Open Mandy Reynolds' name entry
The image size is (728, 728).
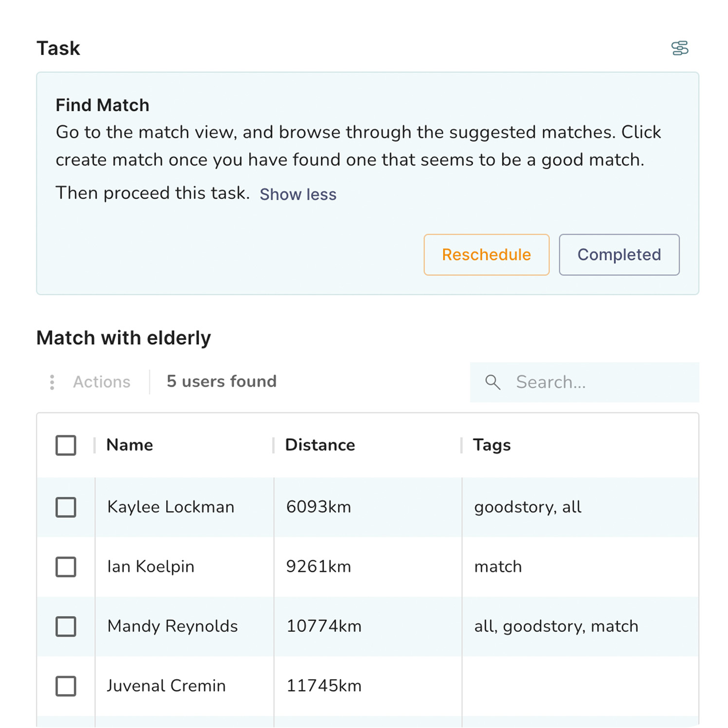(x=172, y=626)
